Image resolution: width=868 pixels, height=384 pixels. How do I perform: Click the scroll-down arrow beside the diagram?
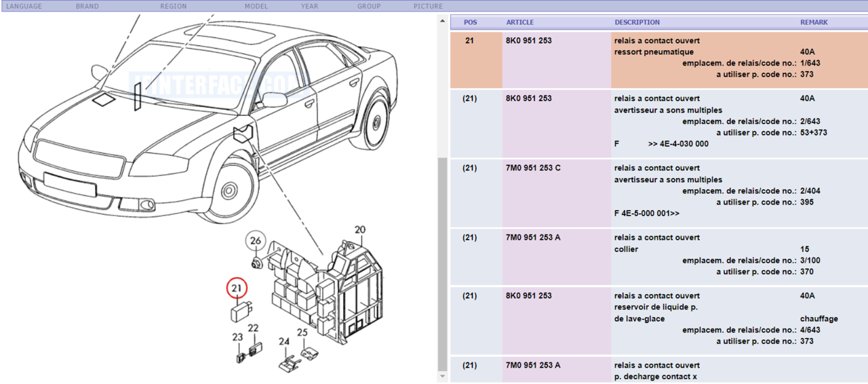[x=442, y=377]
